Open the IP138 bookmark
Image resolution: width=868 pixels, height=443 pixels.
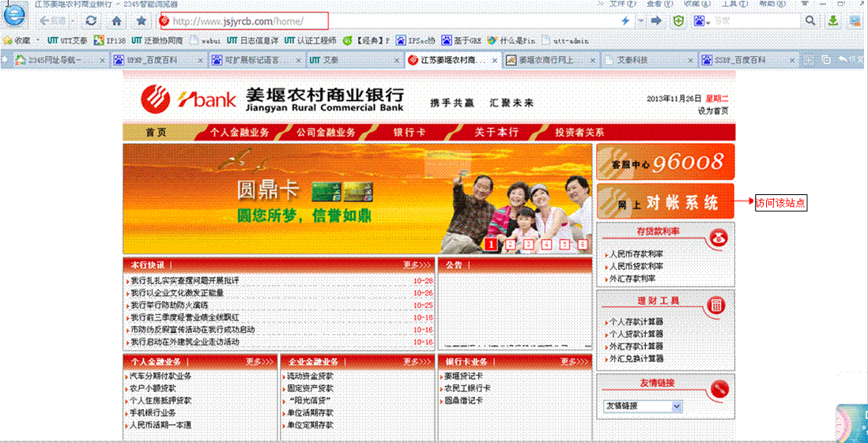[110, 39]
